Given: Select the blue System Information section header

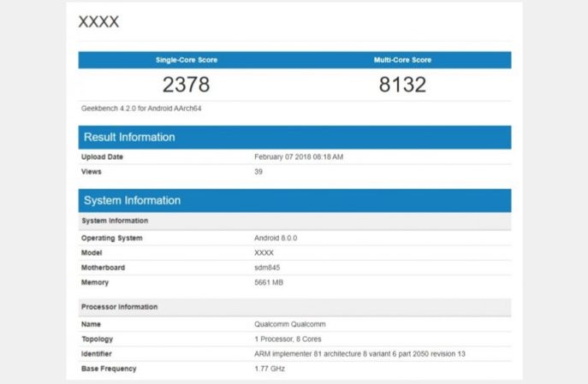Looking at the screenshot, I should 132,201.
